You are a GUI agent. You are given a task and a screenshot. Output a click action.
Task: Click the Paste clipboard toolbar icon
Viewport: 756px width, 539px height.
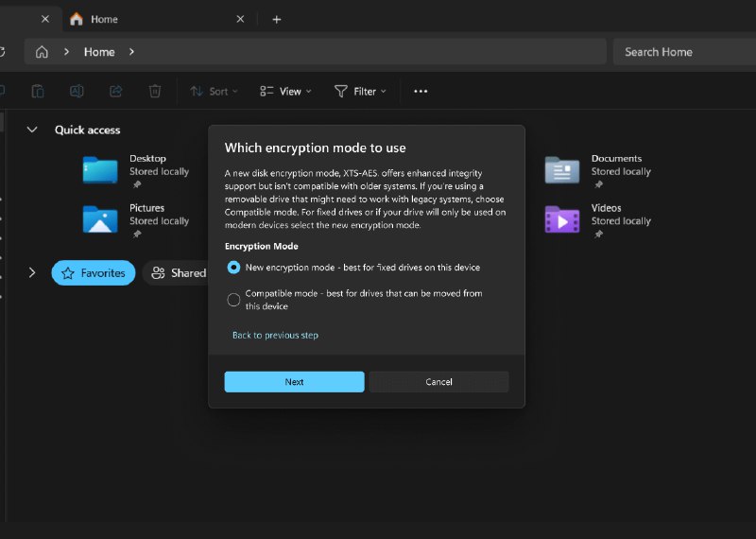pyautogui.click(x=38, y=91)
